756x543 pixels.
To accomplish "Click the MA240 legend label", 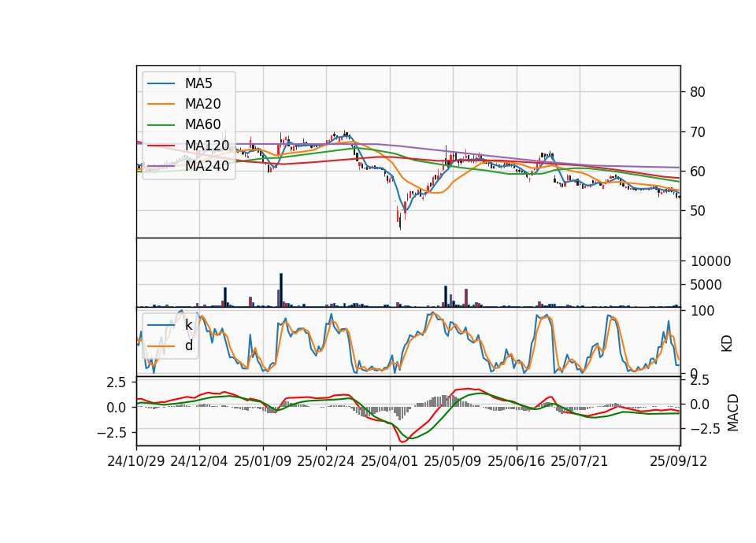I will (x=207, y=166).
